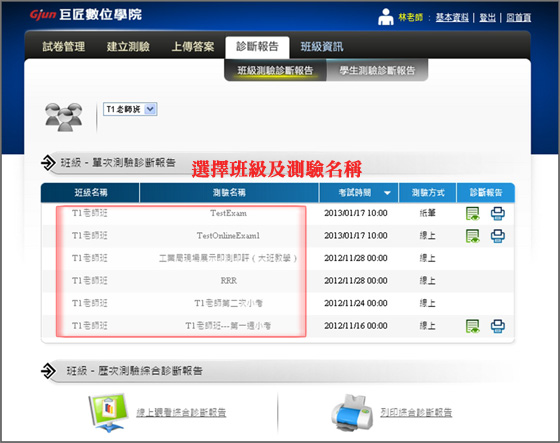Image resolution: width=560 pixels, height=443 pixels.
Task: Print report for TestOnlineExam1 row
Action: (498, 236)
